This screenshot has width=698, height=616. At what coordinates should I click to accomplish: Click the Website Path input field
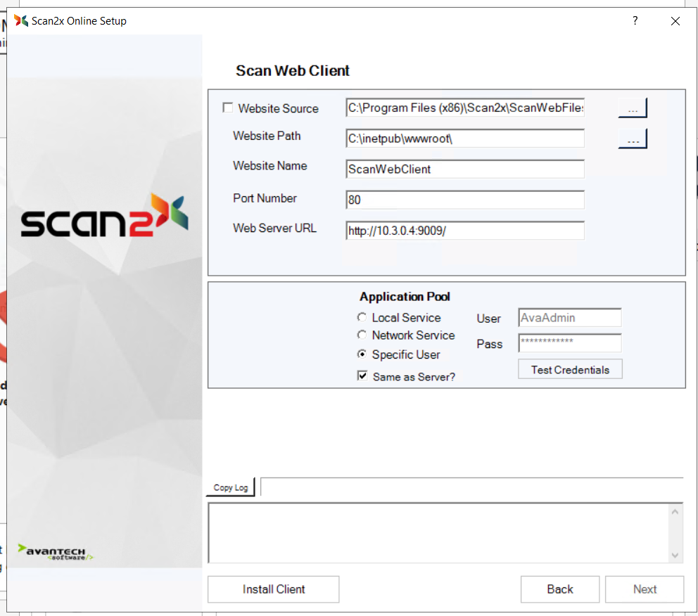coord(465,139)
